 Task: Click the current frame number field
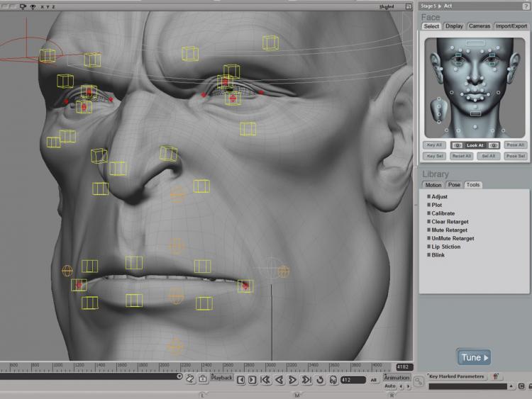pos(353,381)
